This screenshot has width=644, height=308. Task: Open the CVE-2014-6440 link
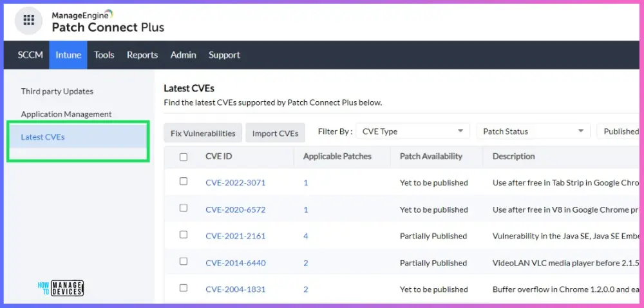235,263
